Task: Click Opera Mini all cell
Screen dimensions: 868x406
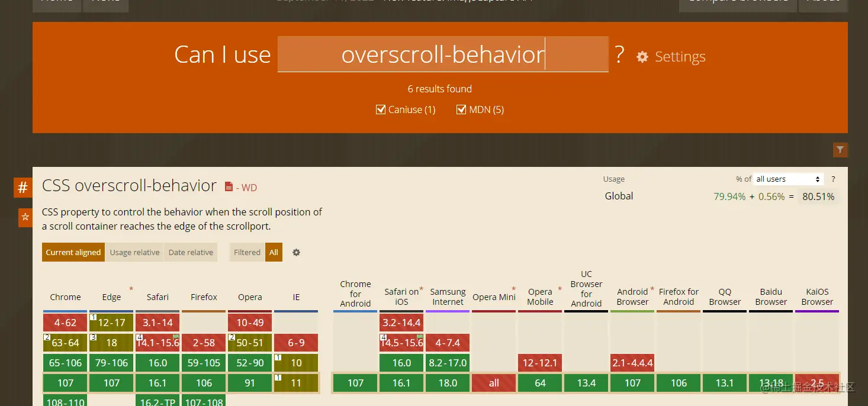Action: click(494, 383)
